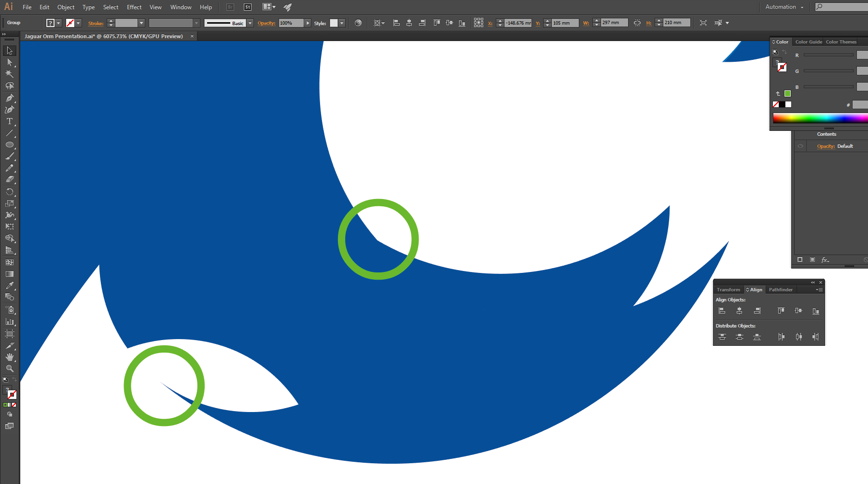Select the Selection tool arrow
Screen dimensions: 868x484
tap(10, 51)
